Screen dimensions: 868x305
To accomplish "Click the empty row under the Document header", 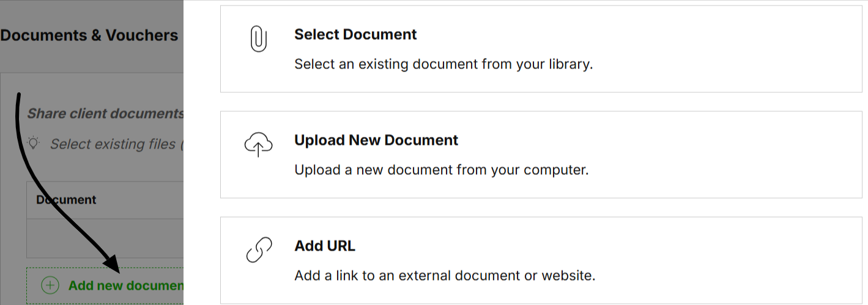I will pos(104,238).
